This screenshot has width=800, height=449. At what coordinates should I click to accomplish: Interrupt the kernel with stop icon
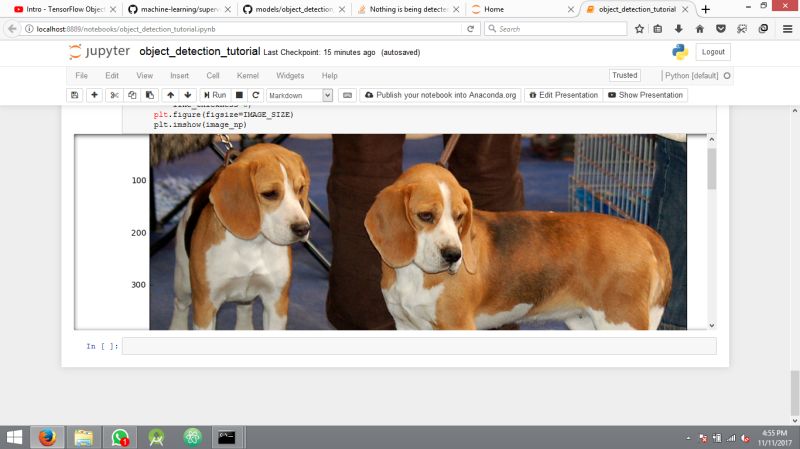coord(239,95)
